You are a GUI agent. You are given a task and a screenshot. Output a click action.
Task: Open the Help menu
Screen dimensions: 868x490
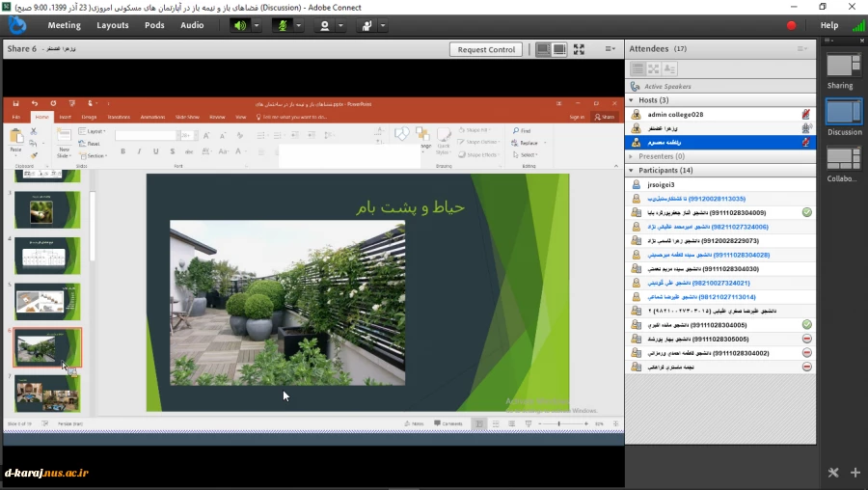[x=828, y=25]
